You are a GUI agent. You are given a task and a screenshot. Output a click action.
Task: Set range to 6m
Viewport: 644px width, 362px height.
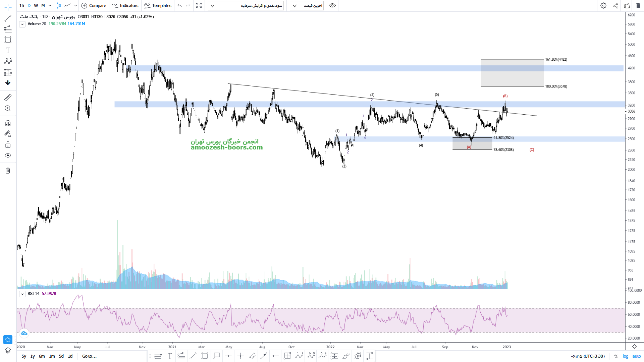coord(42,356)
